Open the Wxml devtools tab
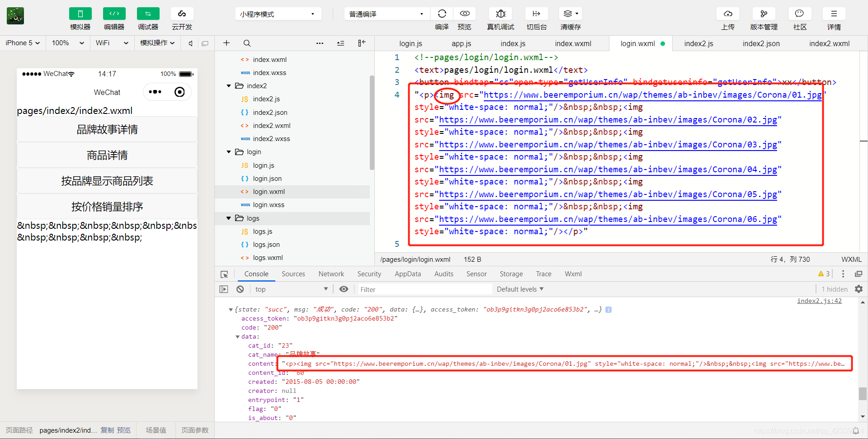 tap(573, 274)
